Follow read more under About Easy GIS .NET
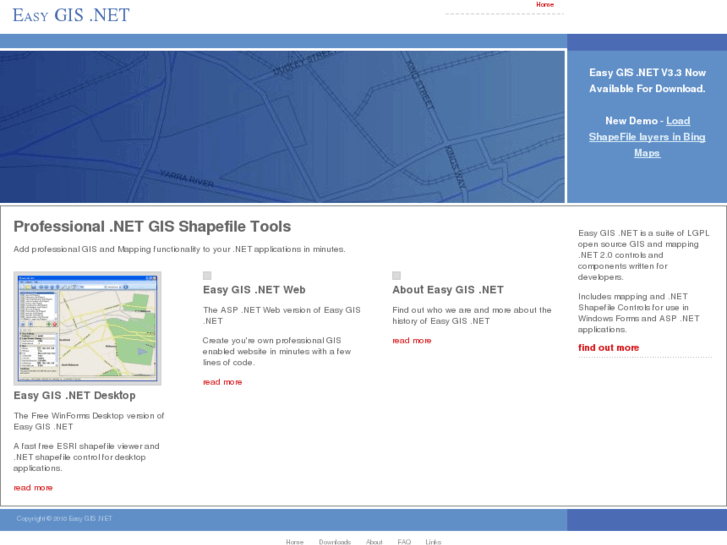The width and height of the screenshot is (727, 545). [x=412, y=340]
